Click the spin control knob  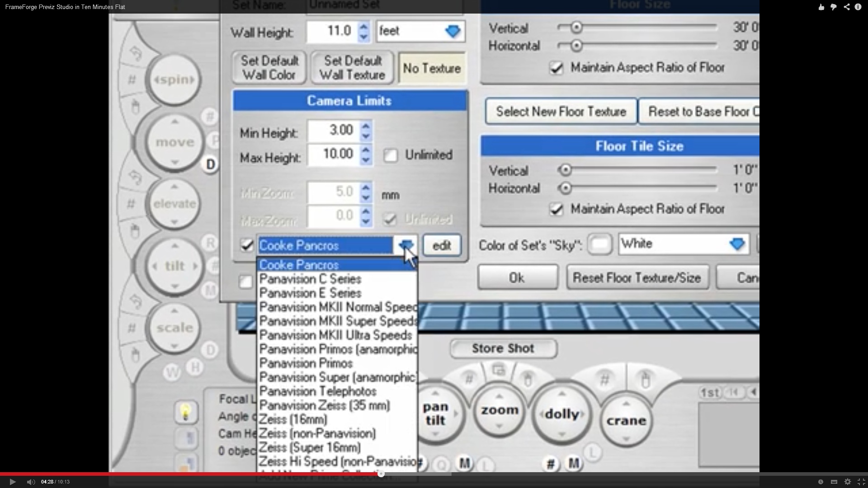pyautogui.click(x=174, y=80)
